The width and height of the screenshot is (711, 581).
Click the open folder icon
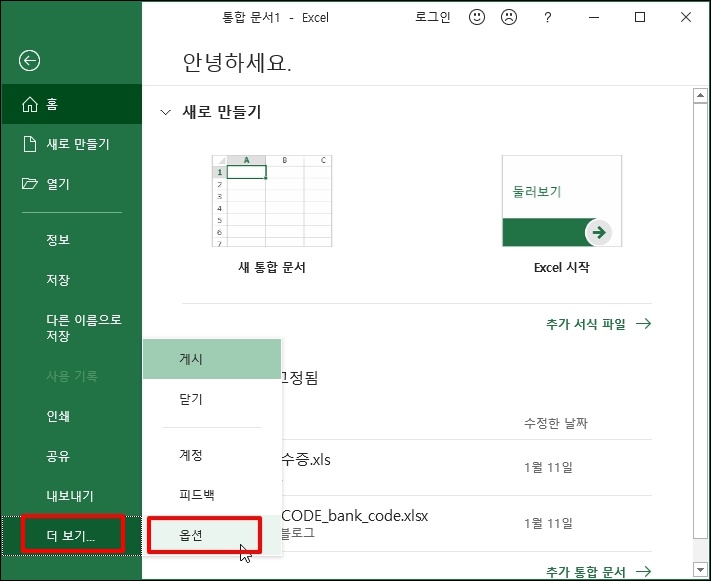pyautogui.click(x=30, y=184)
